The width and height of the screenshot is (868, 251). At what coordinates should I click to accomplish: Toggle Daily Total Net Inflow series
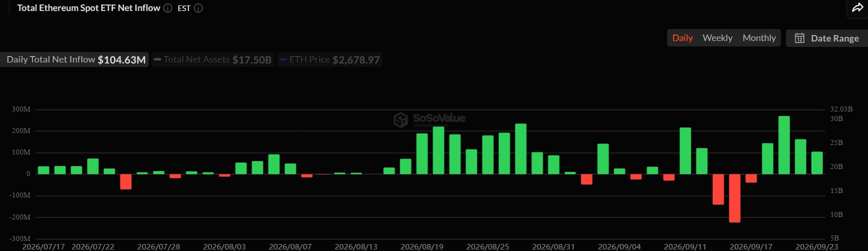75,59
